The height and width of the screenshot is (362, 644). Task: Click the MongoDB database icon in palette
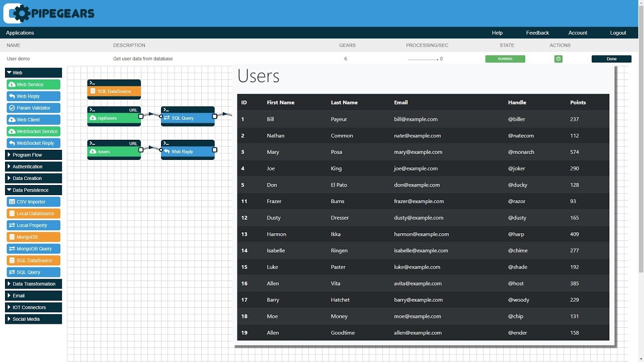12,237
